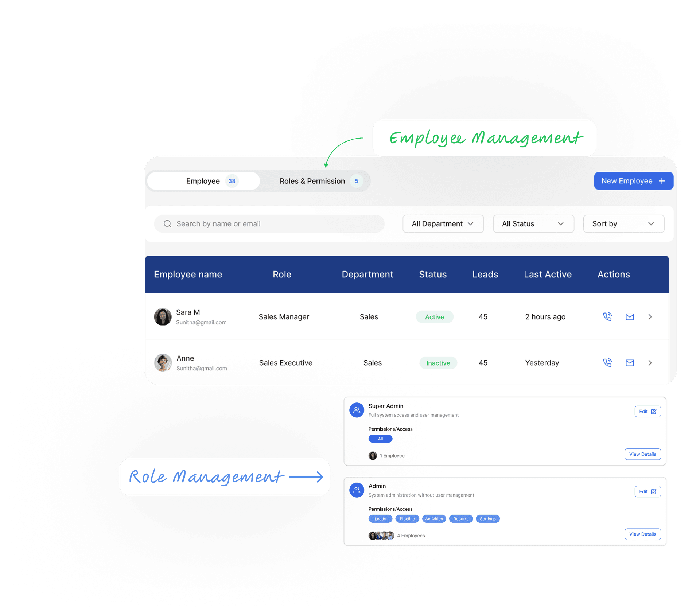700x615 pixels.
Task: Click phone icon in Anne's row
Action: (x=607, y=362)
